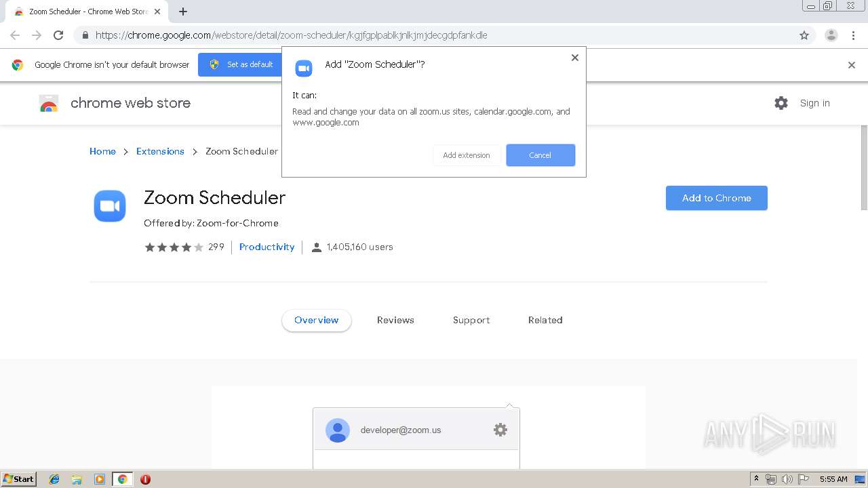Image resolution: width=868 pixels, height=488 pixels.
Task: Dismiss the default browser infobar
Action: pos(852,65)
